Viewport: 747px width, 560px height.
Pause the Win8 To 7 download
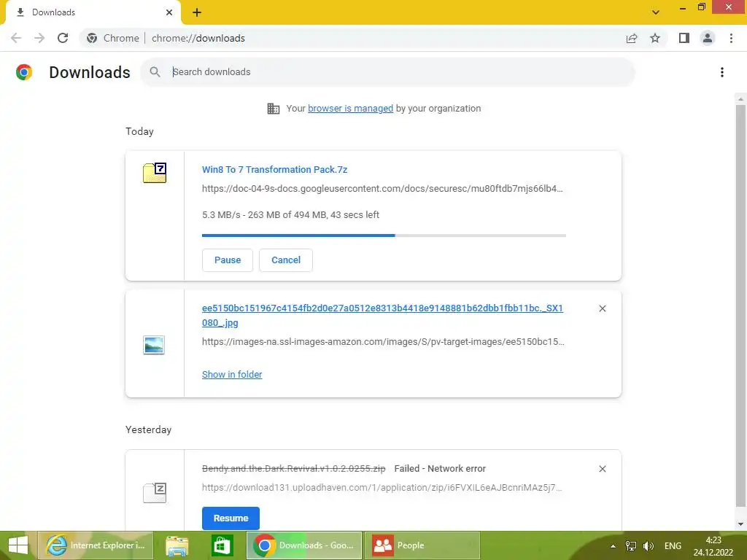(228, 260)
